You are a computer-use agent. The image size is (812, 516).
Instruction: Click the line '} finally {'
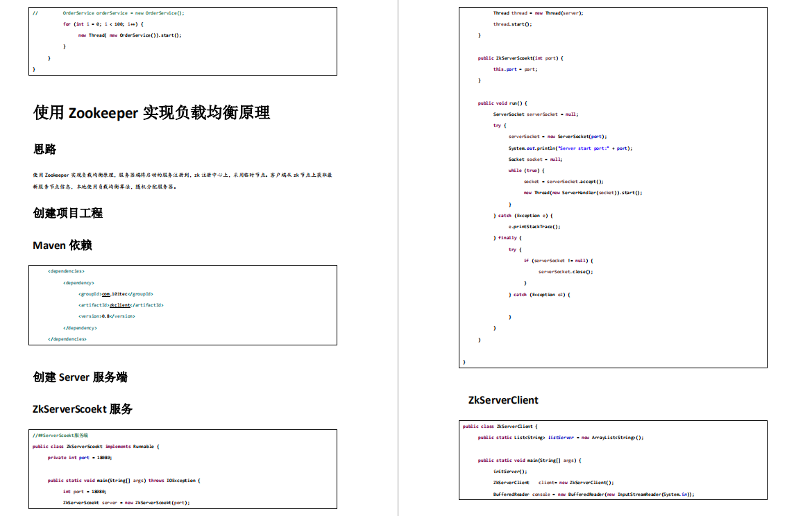point(507,238)
